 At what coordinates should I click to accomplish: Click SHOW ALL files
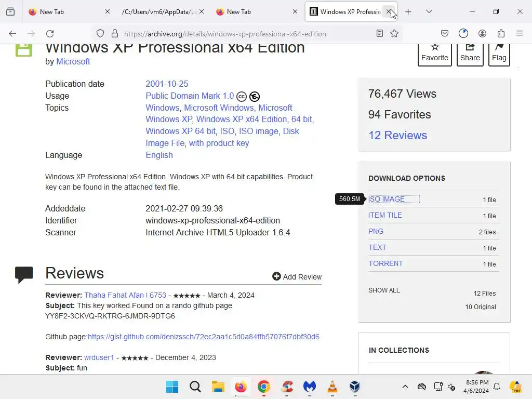coord(384,290)
